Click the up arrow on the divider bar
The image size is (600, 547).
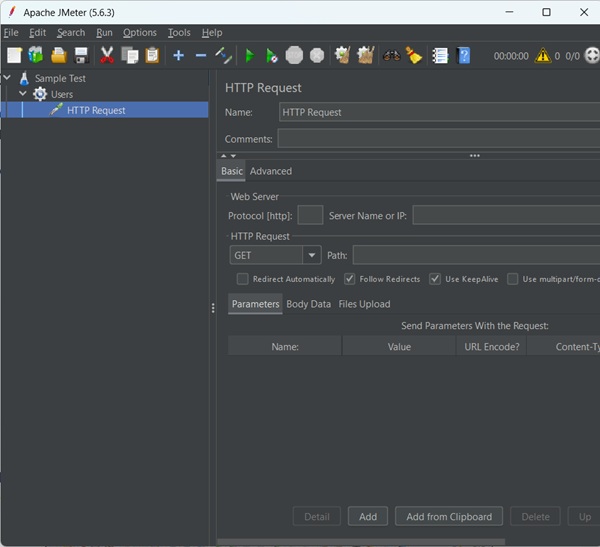point(224,156)
